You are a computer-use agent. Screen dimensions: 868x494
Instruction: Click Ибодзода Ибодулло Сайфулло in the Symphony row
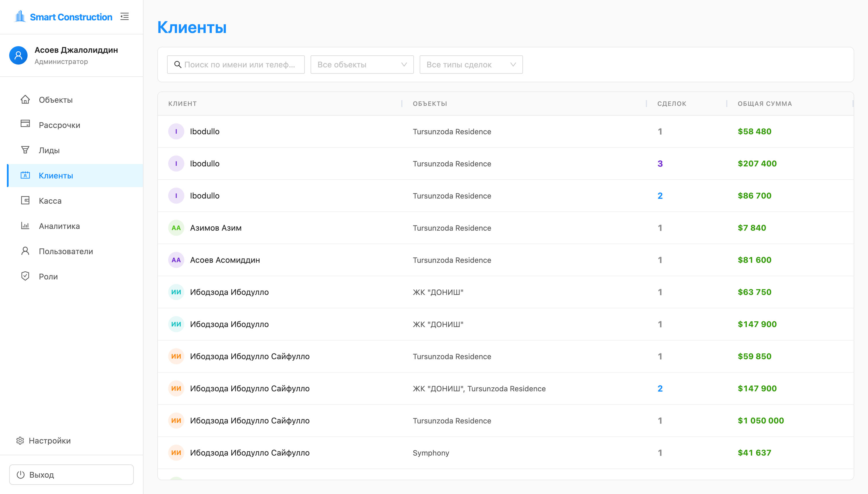(x=250, y=453)
